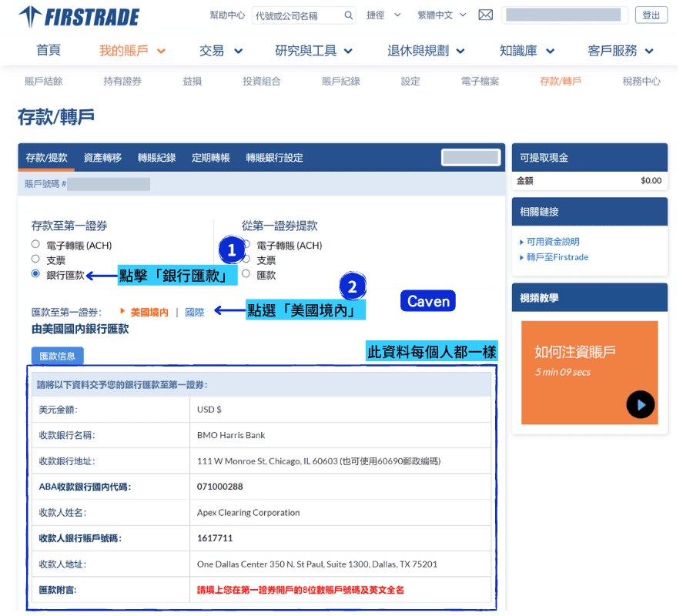Select 電子轉賬 (ACH) under 從第一證券提款

(x=246, y=245)
